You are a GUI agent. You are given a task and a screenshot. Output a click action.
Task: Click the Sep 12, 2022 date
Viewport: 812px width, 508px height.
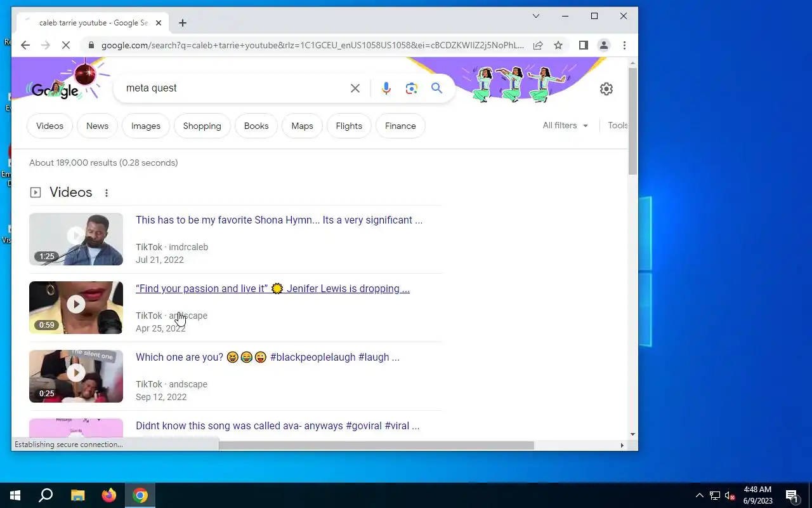161,397
